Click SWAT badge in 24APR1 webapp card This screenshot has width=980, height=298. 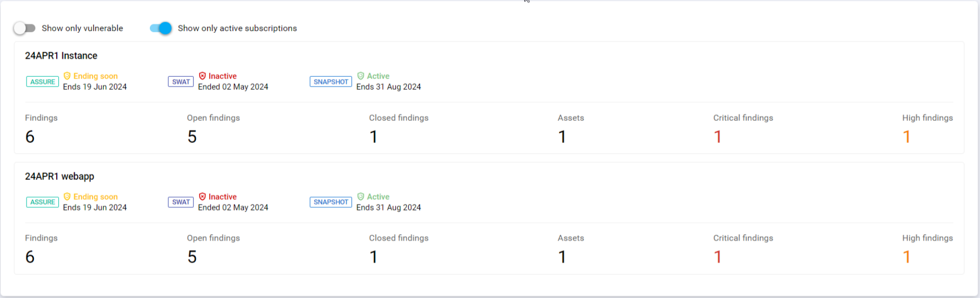click(181, 202)
